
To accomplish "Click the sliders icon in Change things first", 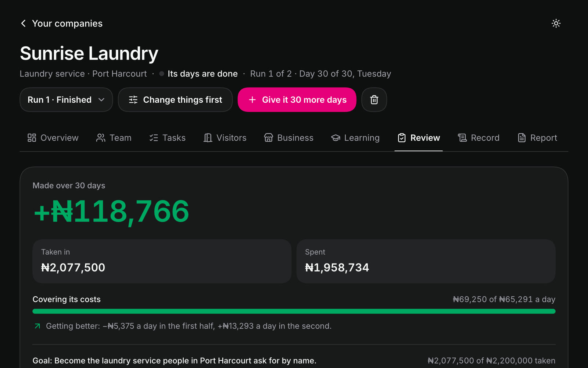I will [x=133, y=100].
